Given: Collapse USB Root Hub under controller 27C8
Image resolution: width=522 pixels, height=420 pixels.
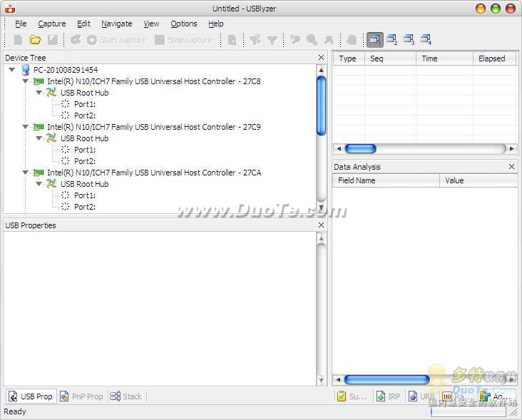Looking at the screenshot, I should click(x=39, y=93).
